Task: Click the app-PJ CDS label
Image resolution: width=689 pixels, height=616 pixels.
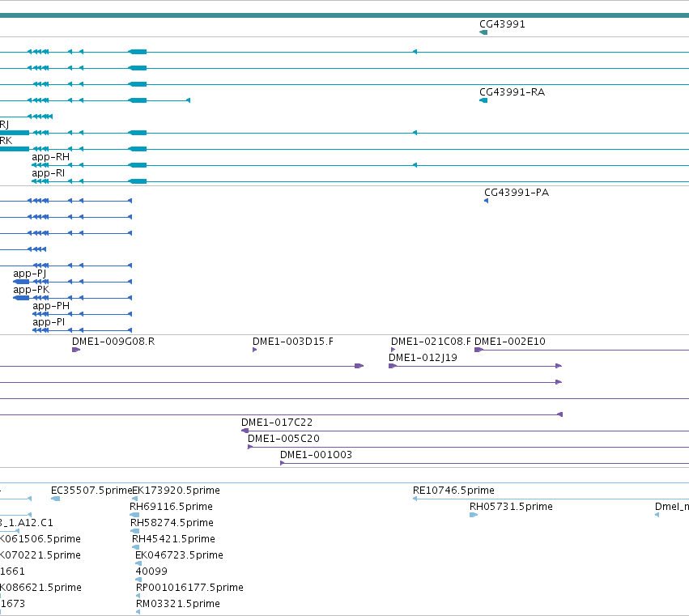Action: (x=29, y=274)
